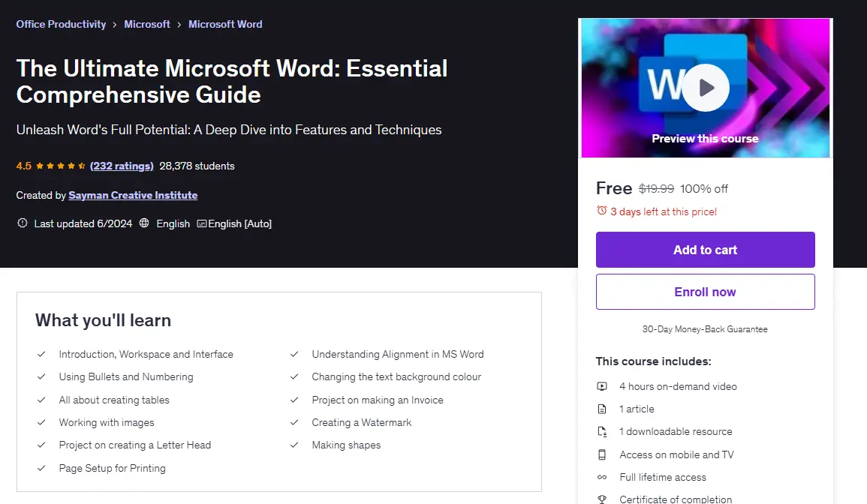Click the course title heading
Viewport: 867px width, 504px height.
232,81
